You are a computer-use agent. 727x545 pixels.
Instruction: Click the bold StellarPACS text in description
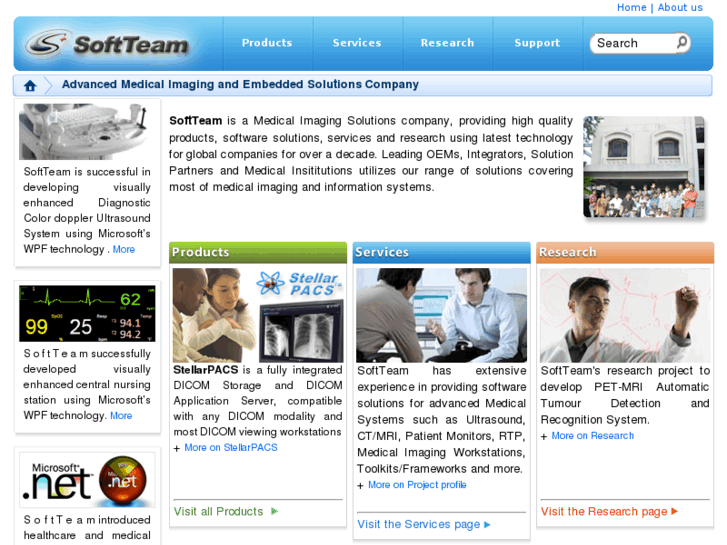[205, 370]
